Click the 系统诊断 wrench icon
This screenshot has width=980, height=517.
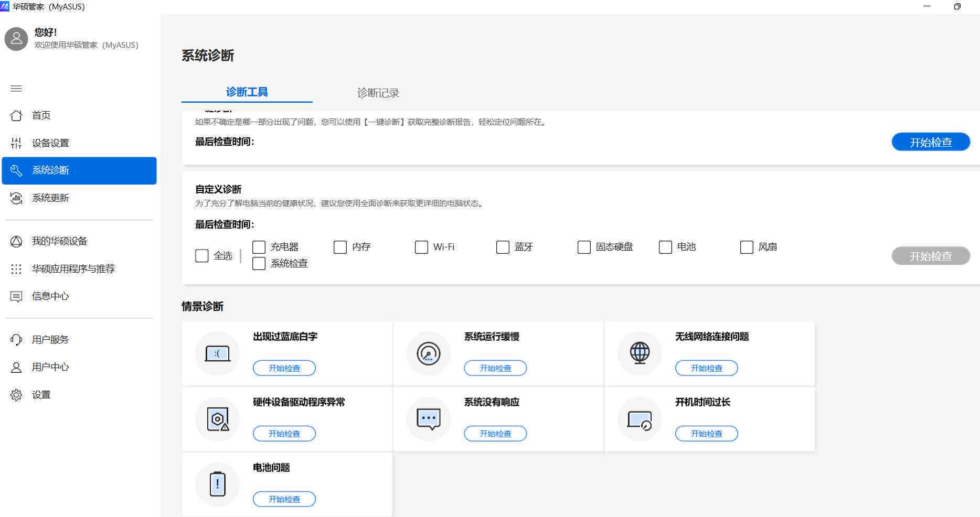point(16,170)
